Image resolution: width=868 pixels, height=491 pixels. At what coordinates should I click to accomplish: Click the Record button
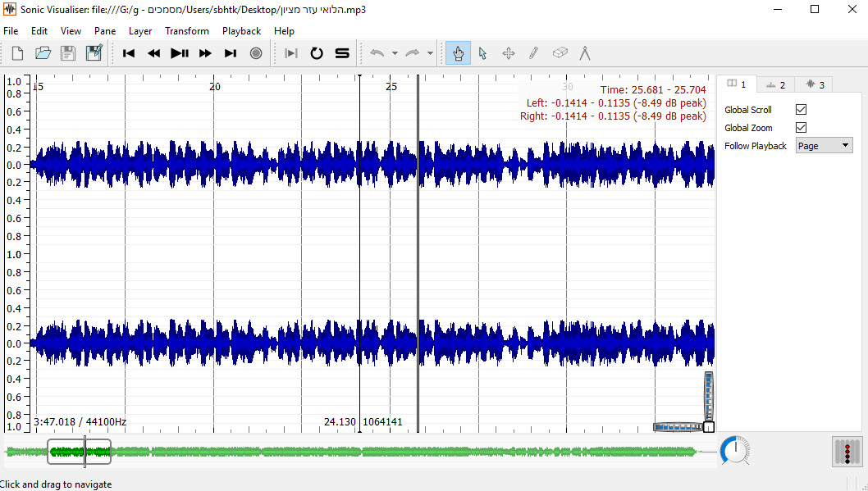point(256,53)
